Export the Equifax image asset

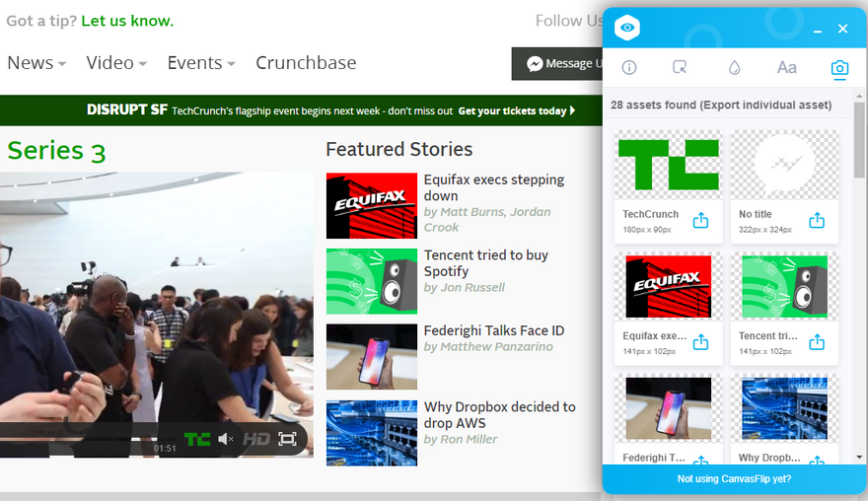(x=701, y=342)
